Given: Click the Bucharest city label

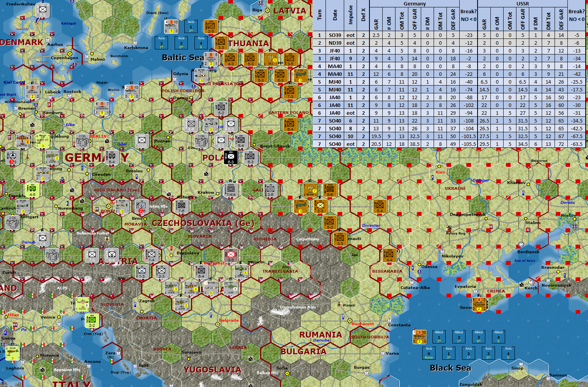Looking at the screenshot, I should [363, 324].
